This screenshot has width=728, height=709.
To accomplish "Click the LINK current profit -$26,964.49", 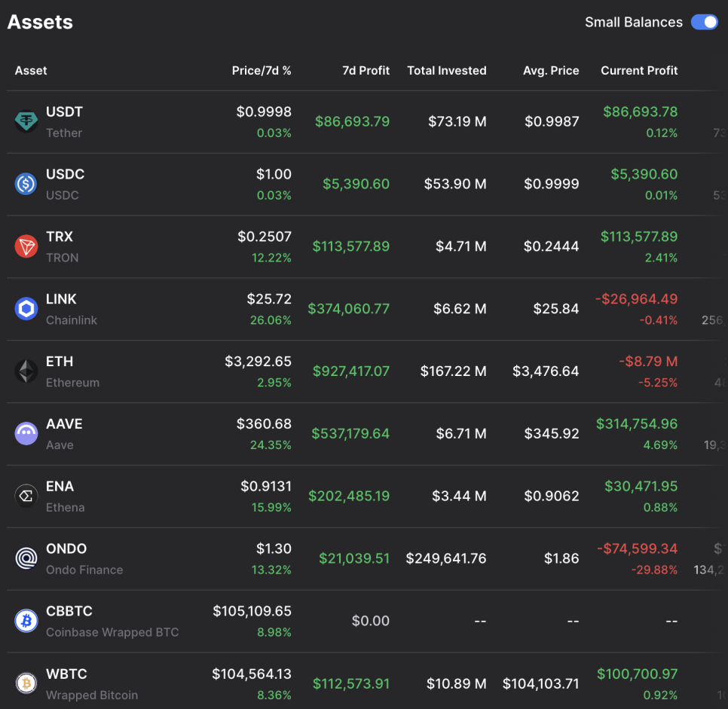I will (636, 299).
